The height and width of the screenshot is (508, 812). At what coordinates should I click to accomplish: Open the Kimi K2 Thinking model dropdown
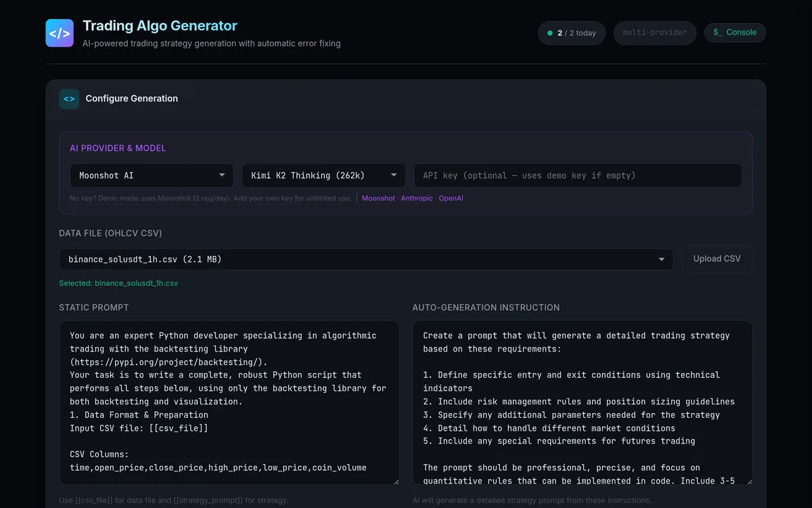pos(323,175)
